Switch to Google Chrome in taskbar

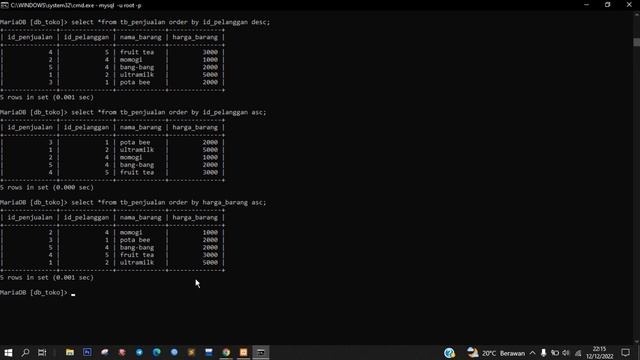pos(226,352)
